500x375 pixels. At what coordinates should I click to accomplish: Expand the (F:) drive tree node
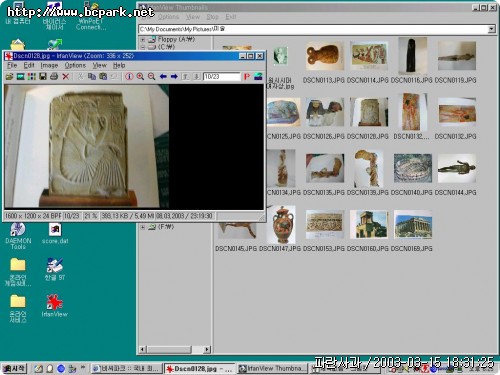(143, 227)
